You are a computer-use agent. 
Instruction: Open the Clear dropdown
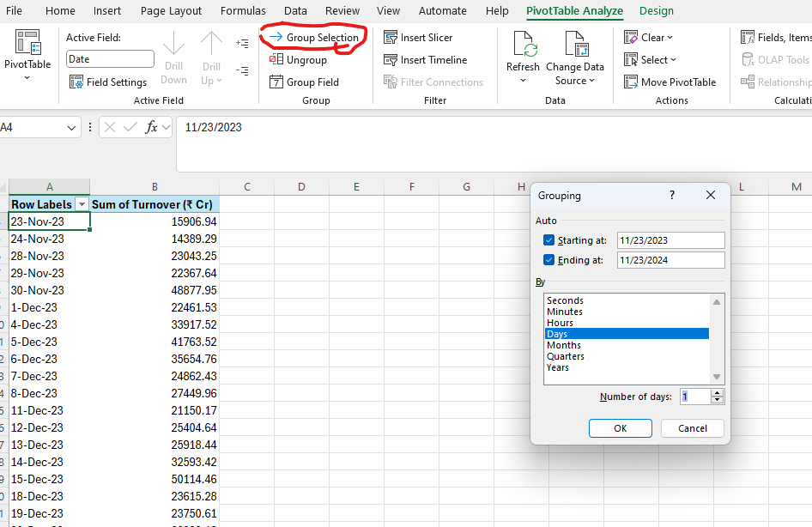(x=650, y=37)
